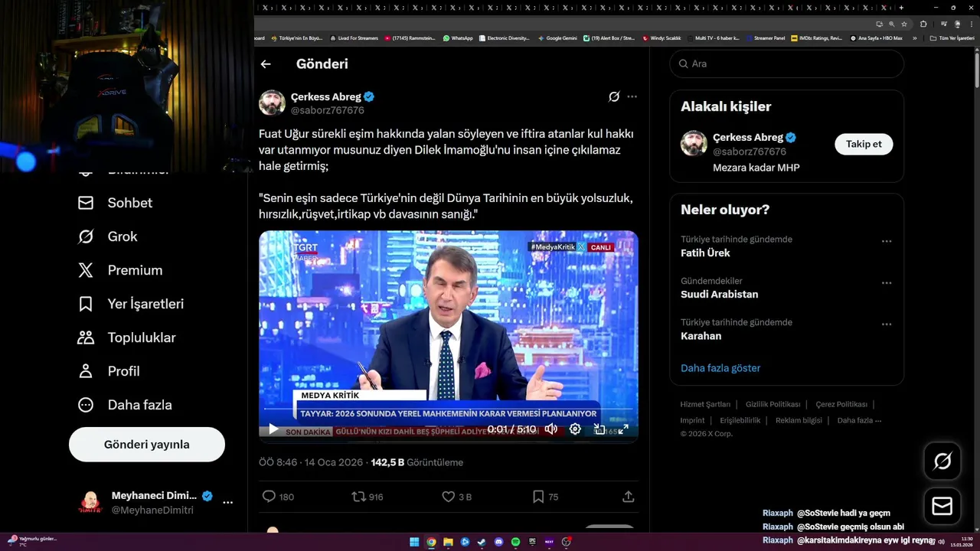Click the 142,5 B Görüntüleme view count

pyautogui.click(x=417, y=462)
